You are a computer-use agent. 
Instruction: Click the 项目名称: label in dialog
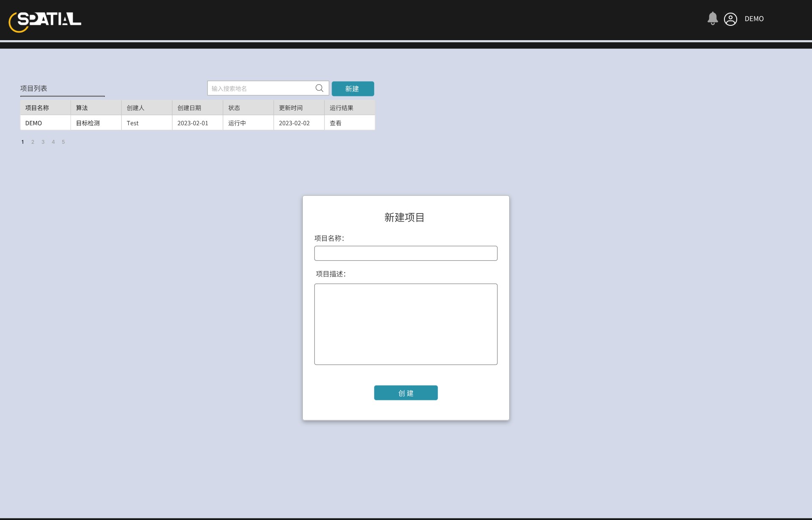pos(329,238)
